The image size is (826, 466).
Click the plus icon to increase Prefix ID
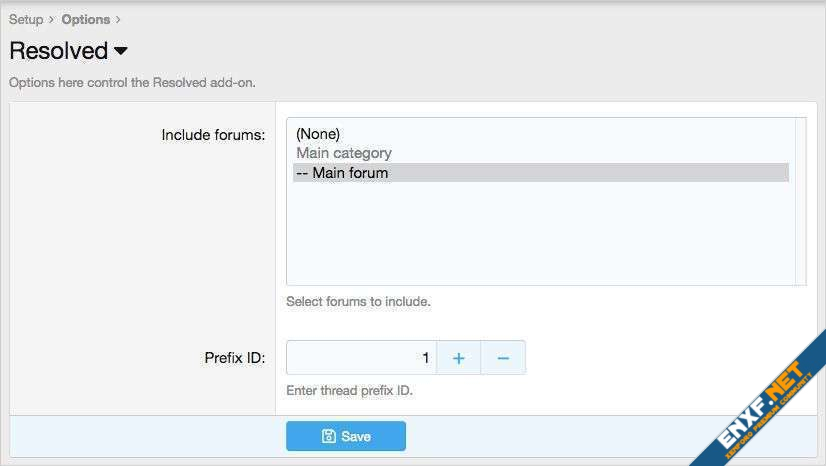(x=459, y=358)
